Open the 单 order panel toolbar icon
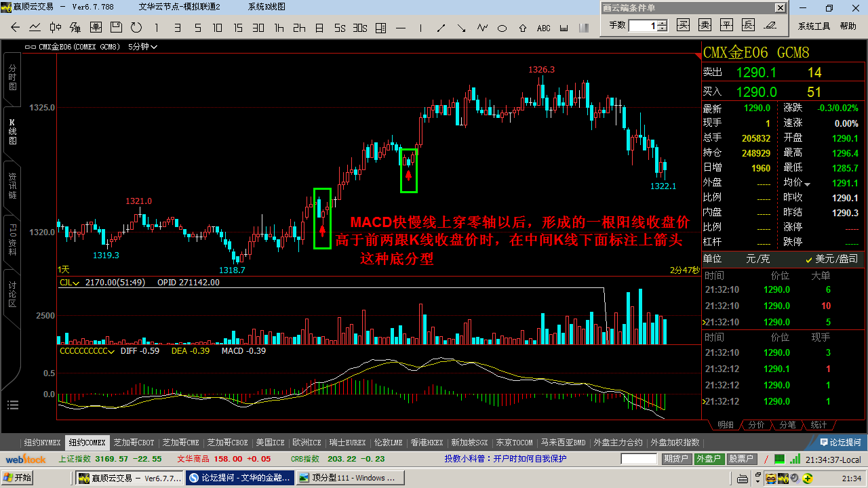Screen dimensions: 868x488 (96, 28)
